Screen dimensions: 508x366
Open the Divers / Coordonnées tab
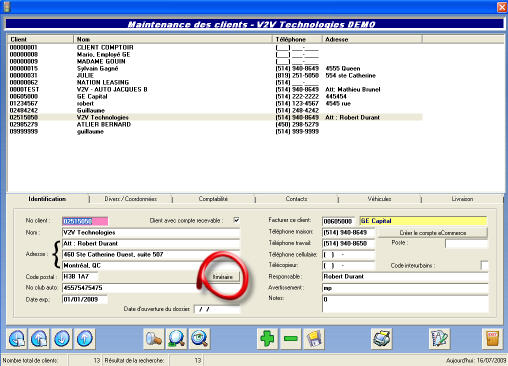(131, 199)
